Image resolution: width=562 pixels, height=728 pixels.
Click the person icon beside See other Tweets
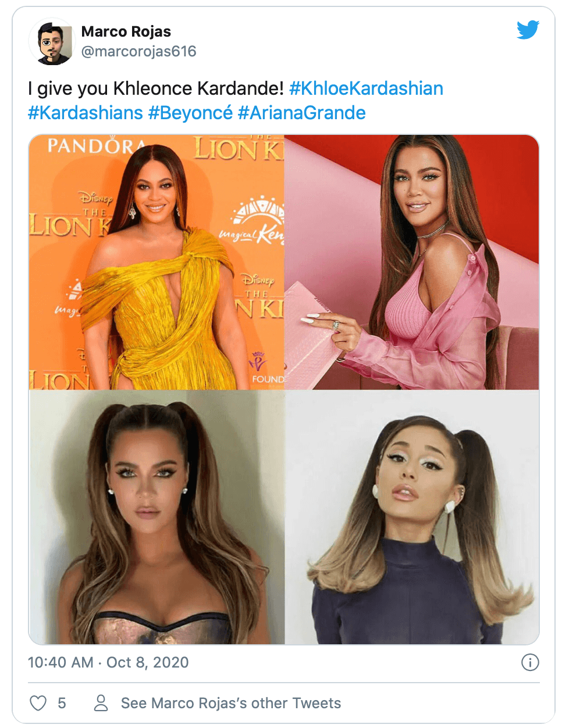click(101, 703)
